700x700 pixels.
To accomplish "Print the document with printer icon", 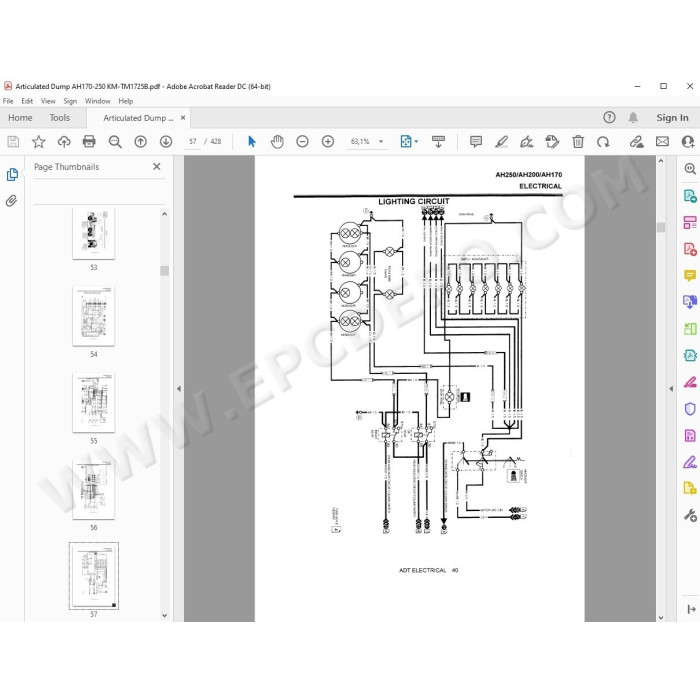I will pos(89,142).
